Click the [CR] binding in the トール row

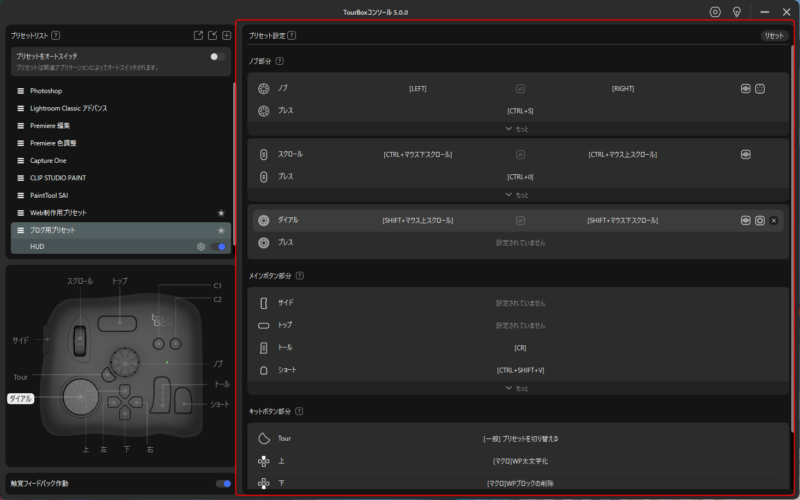coord(520,348)
